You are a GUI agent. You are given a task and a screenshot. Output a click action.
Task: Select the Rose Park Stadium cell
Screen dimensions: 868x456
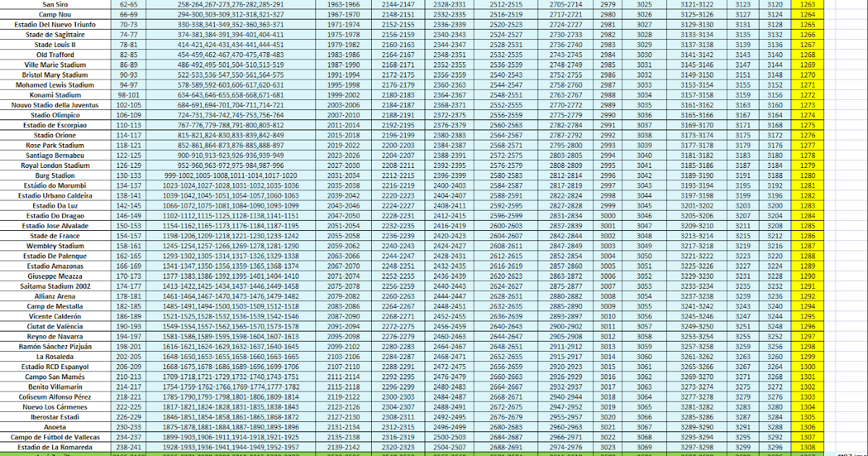click(x=56, y=145)
